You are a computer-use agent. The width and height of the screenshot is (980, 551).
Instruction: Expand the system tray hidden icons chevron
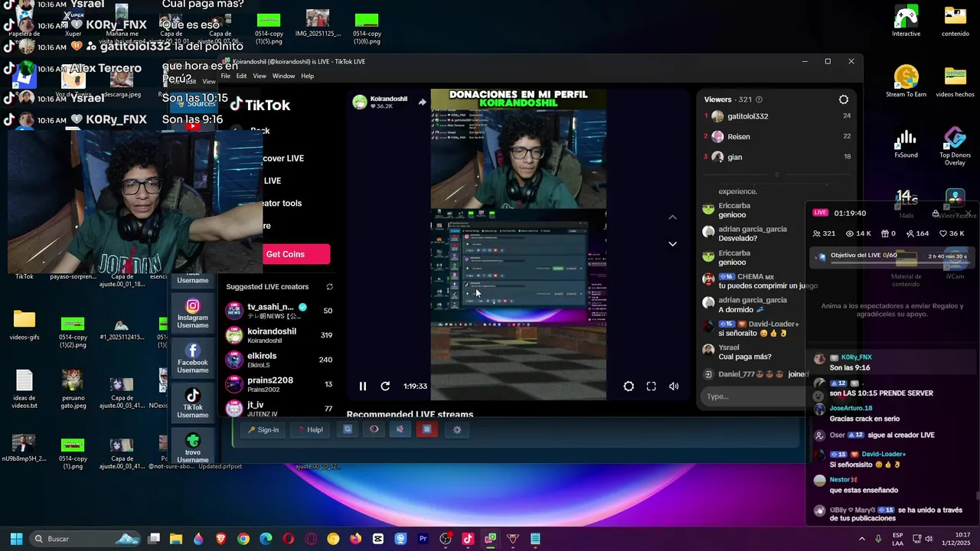click(862, 539)
